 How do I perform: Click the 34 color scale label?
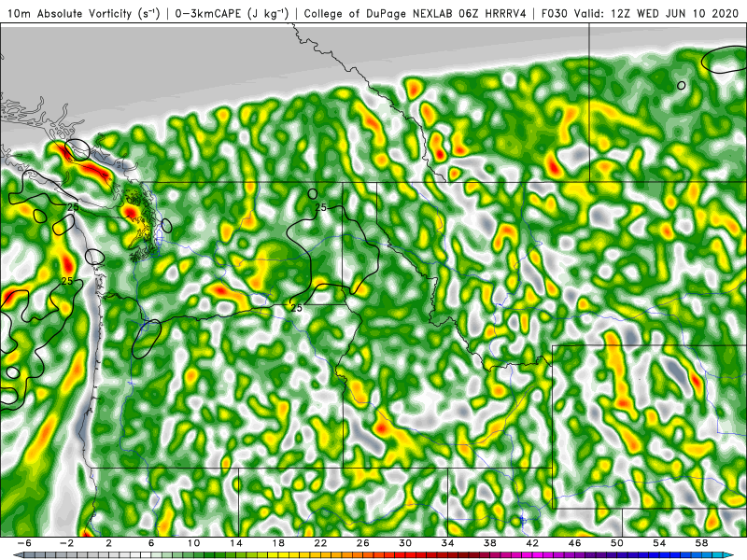[448, 543]
